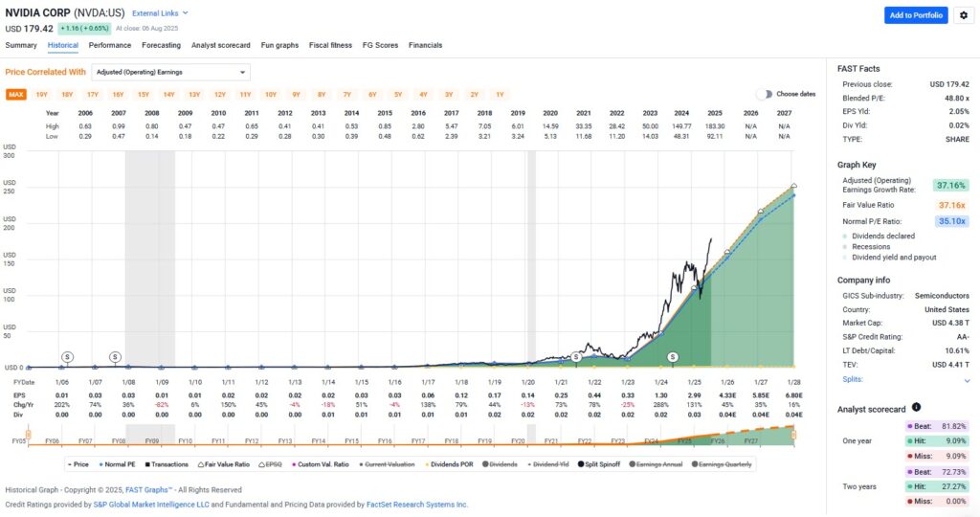Set time range to 10Y
980x517 pixels.
pyautogui.click(x=271, y=95)
